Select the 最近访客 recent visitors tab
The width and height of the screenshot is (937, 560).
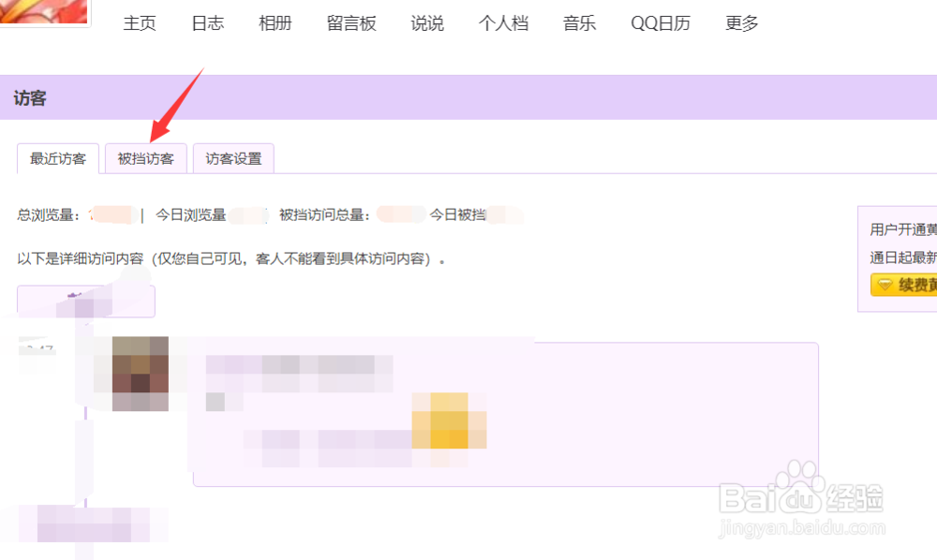pos(57,157)
